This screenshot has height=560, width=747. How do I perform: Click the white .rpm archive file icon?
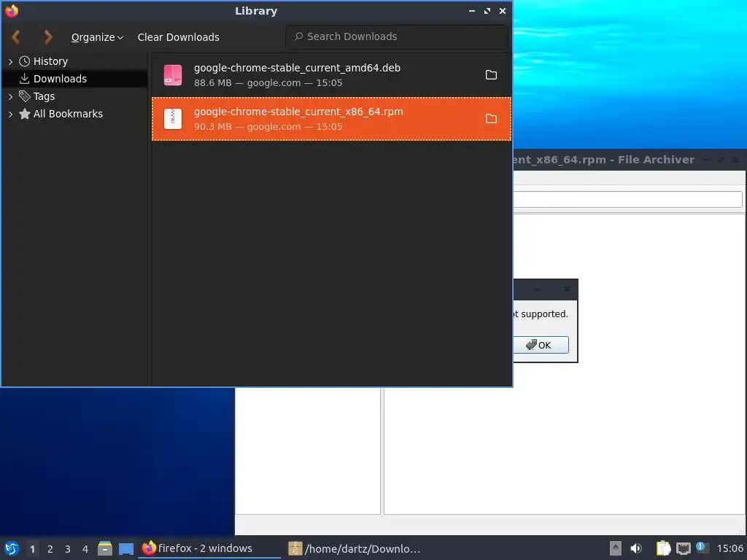173,119
